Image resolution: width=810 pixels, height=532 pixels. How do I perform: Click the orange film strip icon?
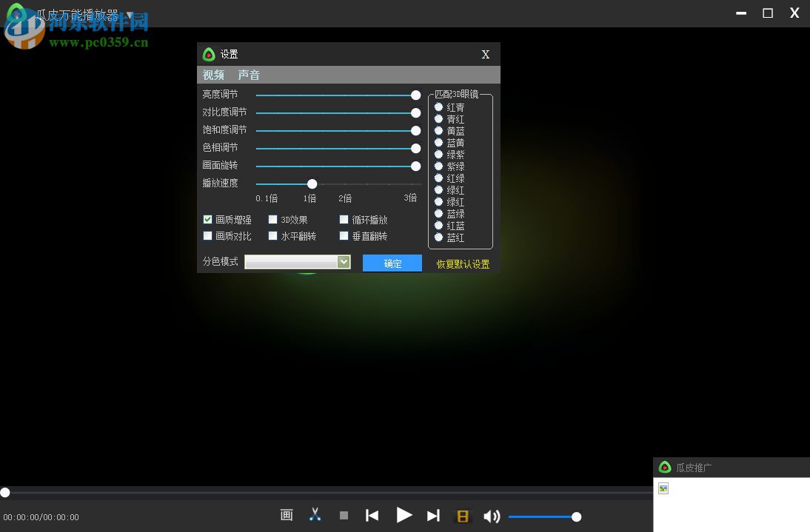[463, 516]
